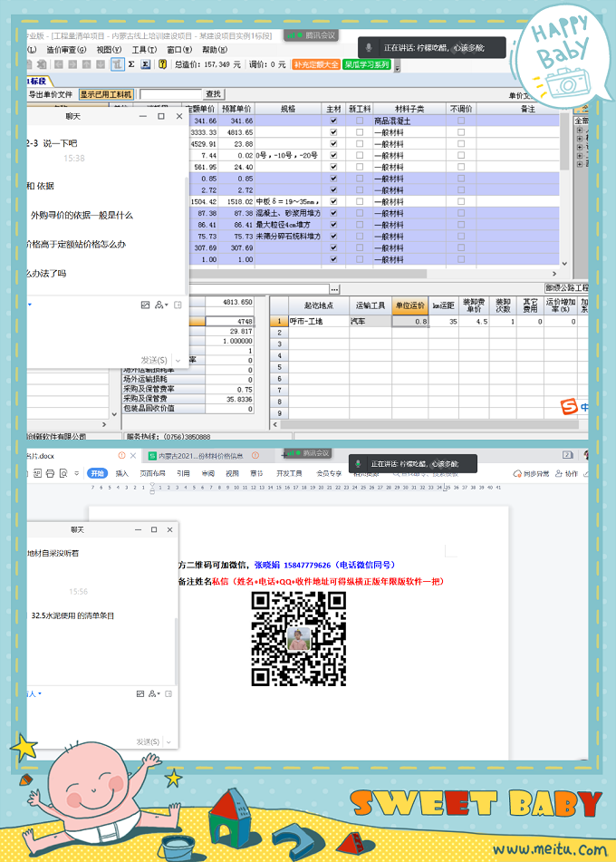Tick 主材 checkbox in the 341.66 row

(333, 121)
